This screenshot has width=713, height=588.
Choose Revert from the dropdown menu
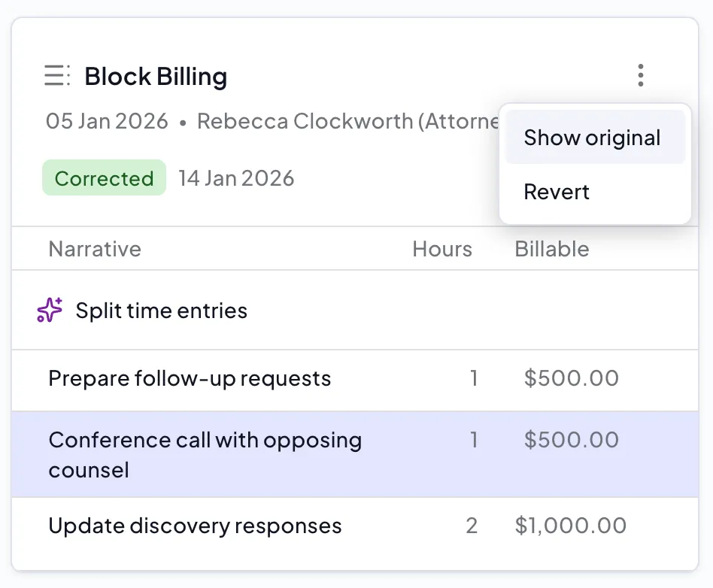[x=557, y=192]
